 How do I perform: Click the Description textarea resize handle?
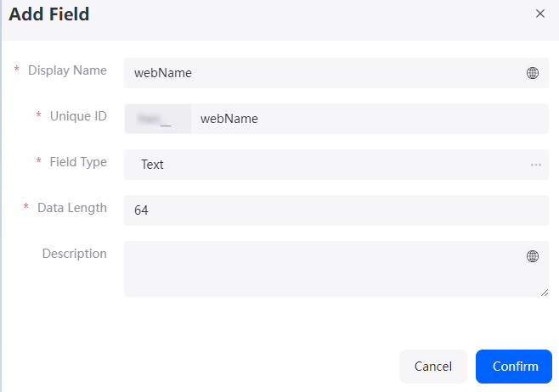point(545,293)
